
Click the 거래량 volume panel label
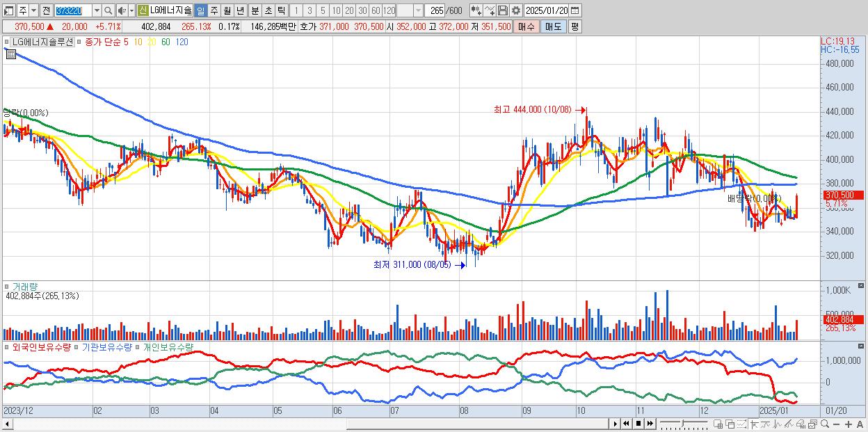tap(24, 286)
